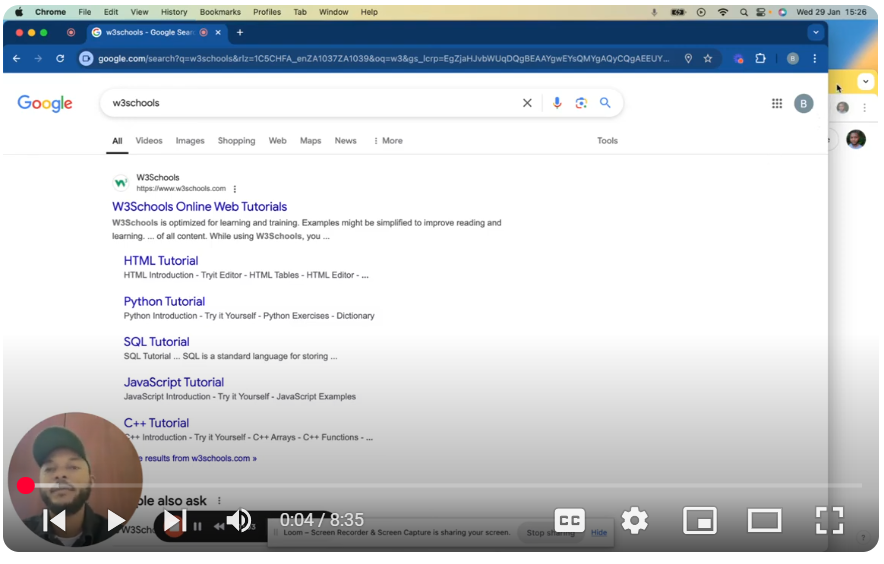This screenshot has height=564, width=884.
Task: Select the Videos search tab
Action: click(x=149, y=141)
